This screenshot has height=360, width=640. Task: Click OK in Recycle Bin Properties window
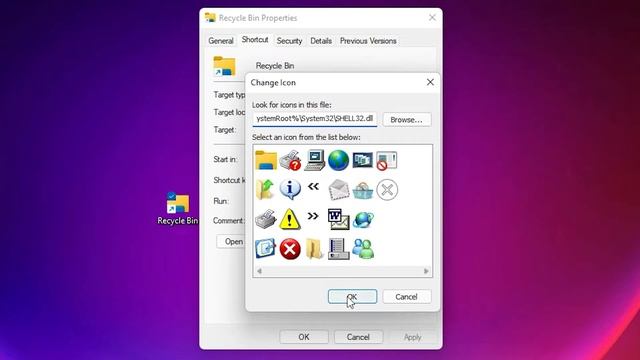click(x=304, y=337)
